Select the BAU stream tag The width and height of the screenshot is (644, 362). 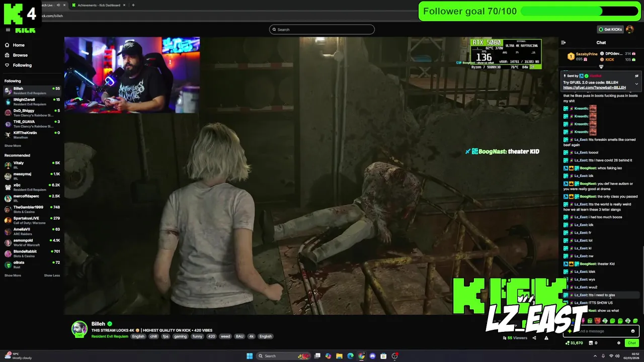pyautogui.click(x=239, y=337)
